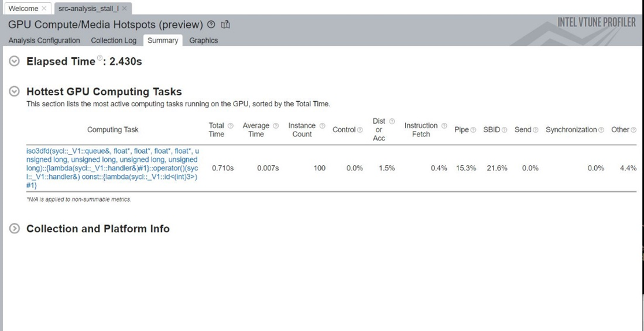Show help for the Instance Count column
The image size is (644, 331).
click(x=322, y=126)
